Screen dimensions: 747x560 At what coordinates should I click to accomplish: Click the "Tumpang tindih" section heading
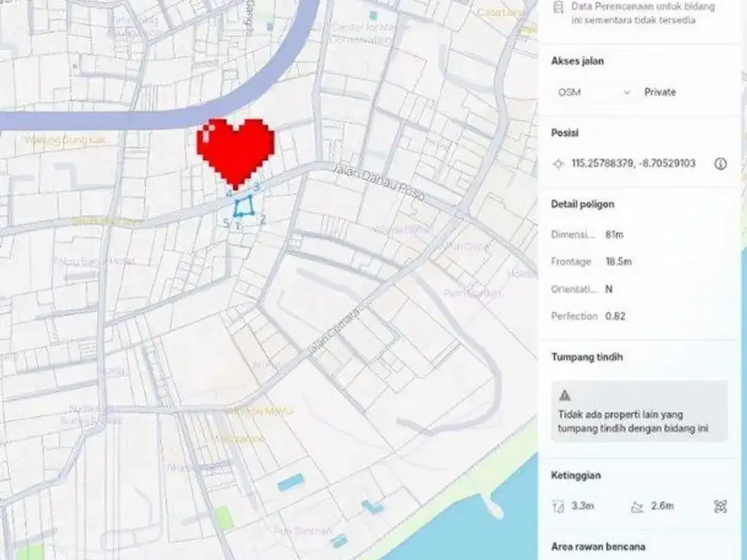coord(587,357)
